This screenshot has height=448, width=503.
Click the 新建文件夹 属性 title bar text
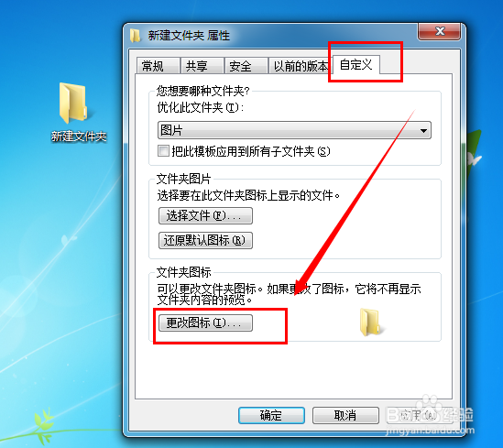[x=189, y=36]
